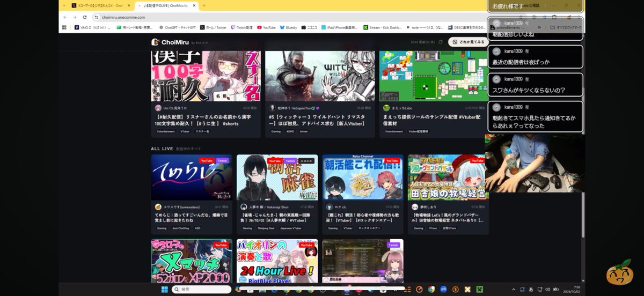Click the taskbar 検索 search box
This screenshot has width=644, height=296.
point(201,289)
